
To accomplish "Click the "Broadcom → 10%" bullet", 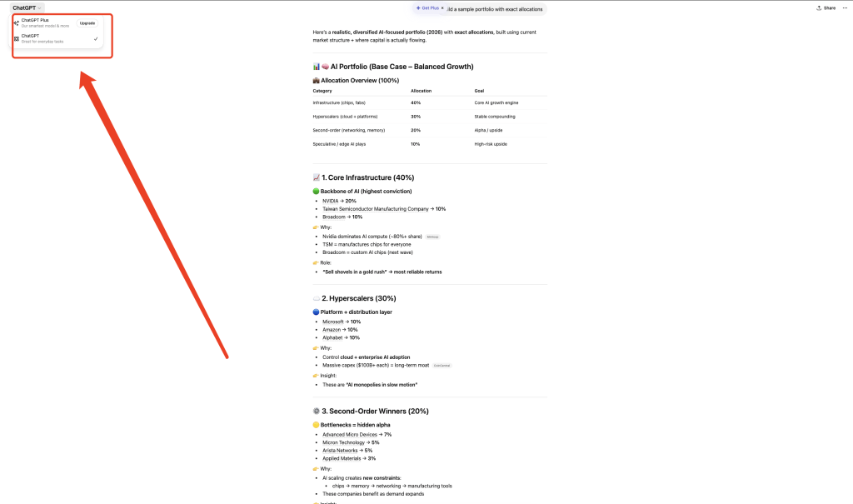I will coord(342,217).
